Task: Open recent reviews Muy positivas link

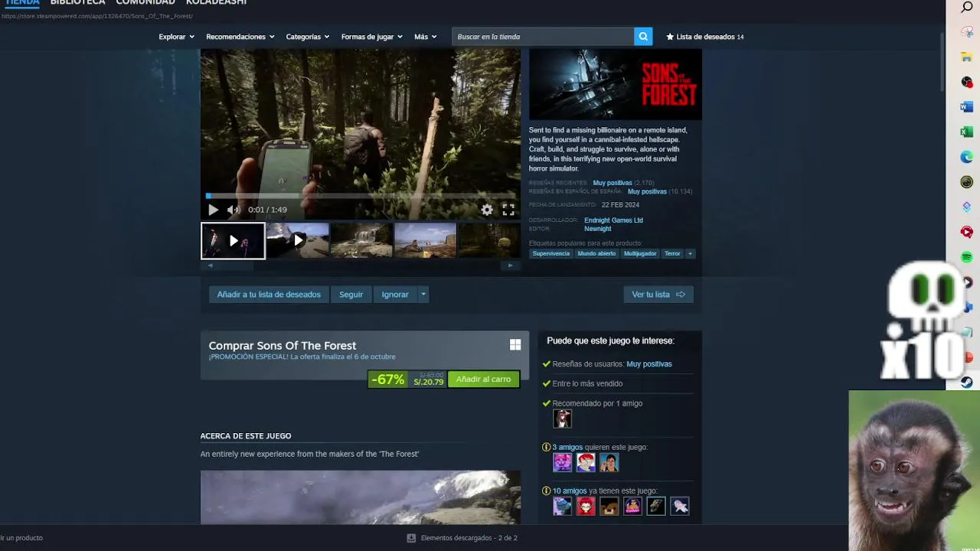Action: (x=612, y=183)
